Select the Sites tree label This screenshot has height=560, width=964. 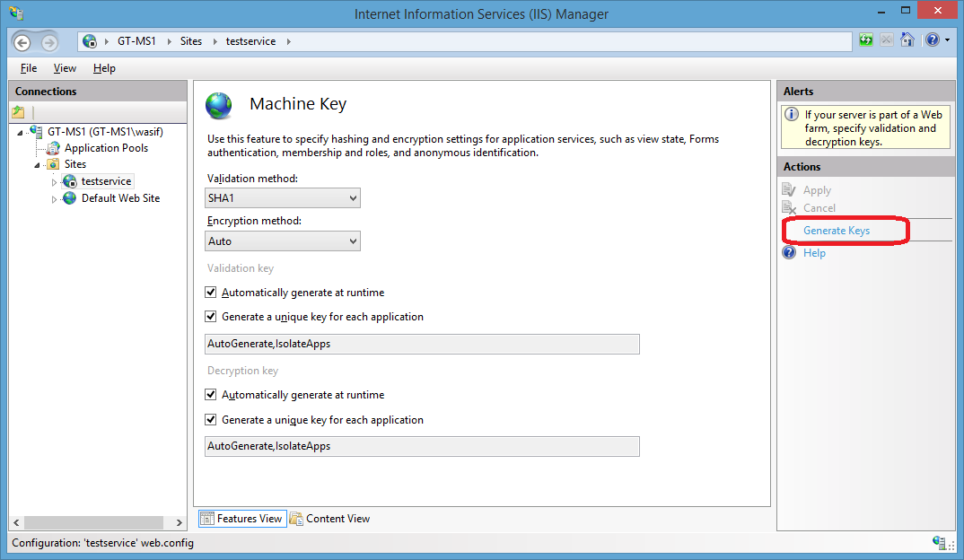[75, 164]
